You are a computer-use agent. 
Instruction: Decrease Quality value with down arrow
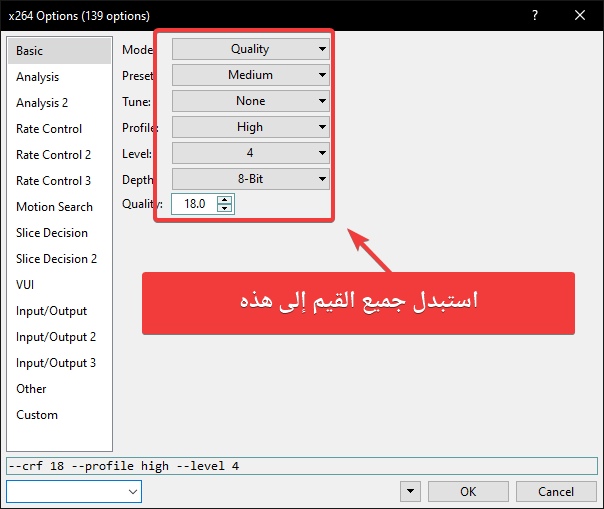coord(225,208)
